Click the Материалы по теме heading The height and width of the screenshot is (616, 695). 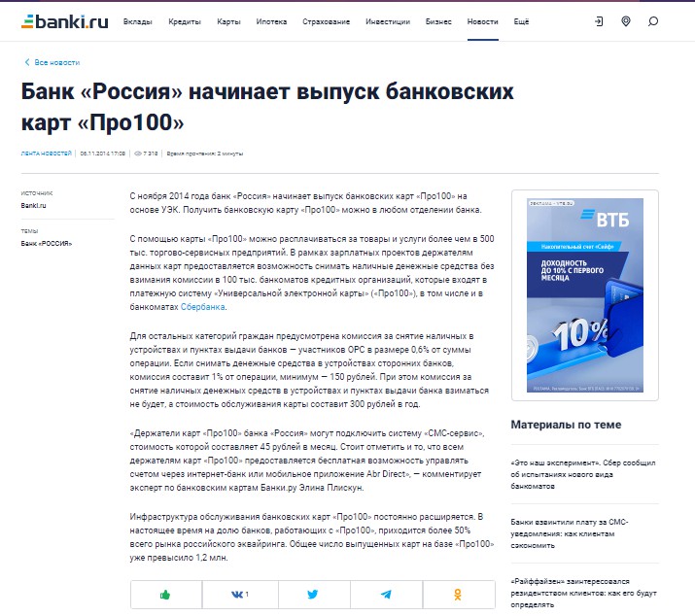pos(566,425)
